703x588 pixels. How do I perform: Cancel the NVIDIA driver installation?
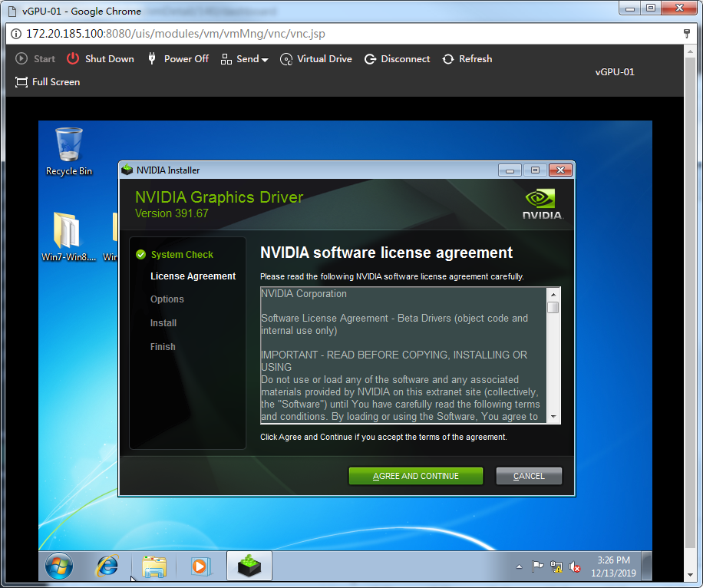tap(529, 476)
